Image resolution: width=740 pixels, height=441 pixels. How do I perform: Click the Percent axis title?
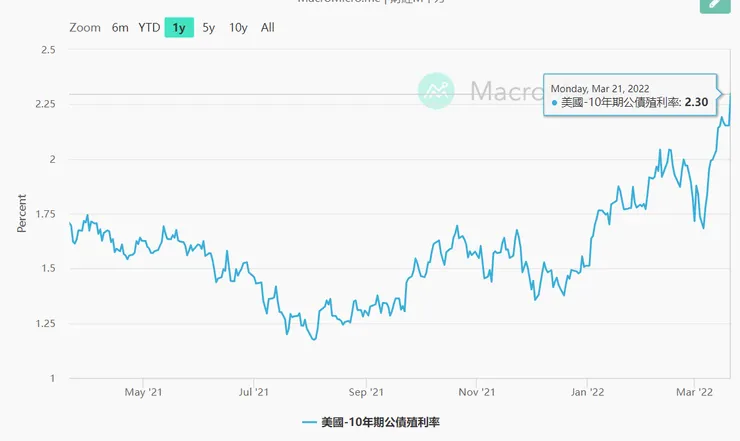click(21, 213)
